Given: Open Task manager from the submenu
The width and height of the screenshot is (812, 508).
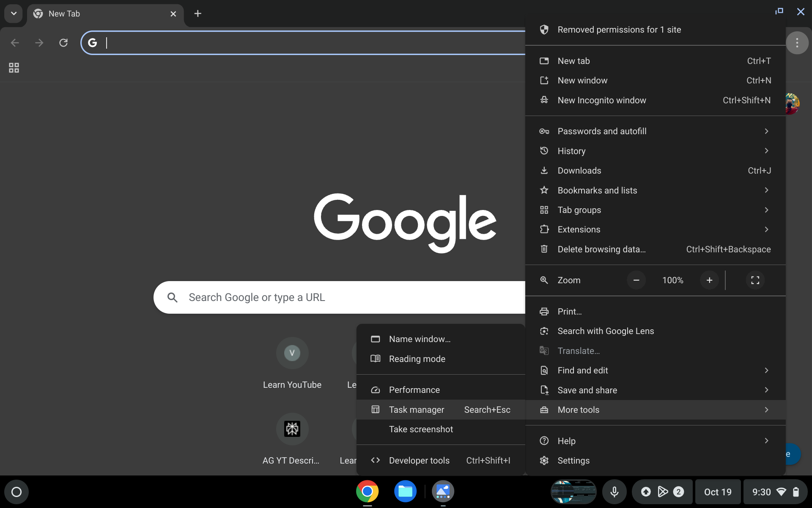Looking at the screenshot, I should point(441,410).
